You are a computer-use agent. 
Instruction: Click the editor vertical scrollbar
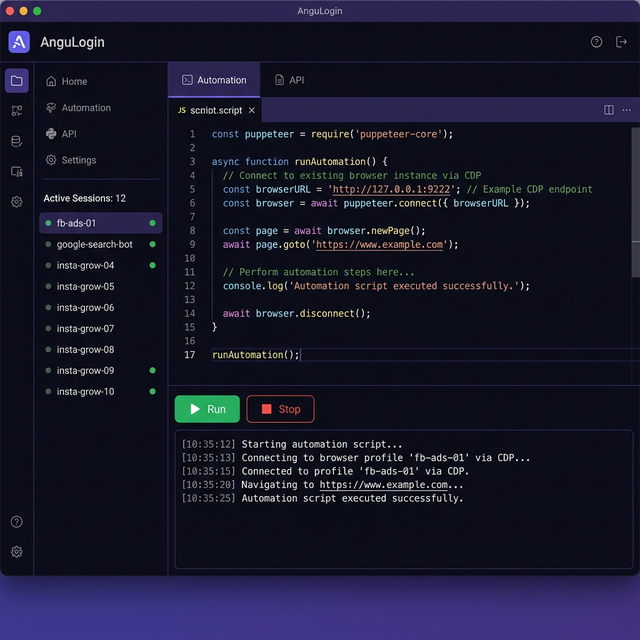pos(636,203)
